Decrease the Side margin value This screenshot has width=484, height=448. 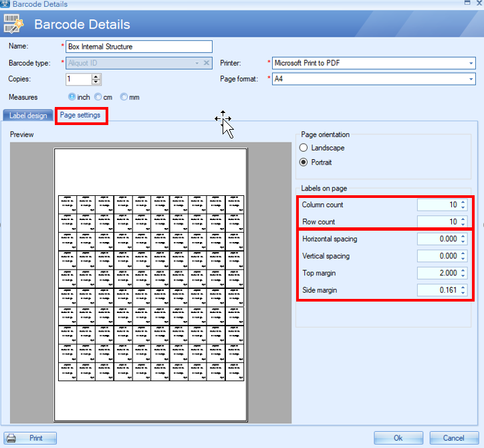(463, 292)
